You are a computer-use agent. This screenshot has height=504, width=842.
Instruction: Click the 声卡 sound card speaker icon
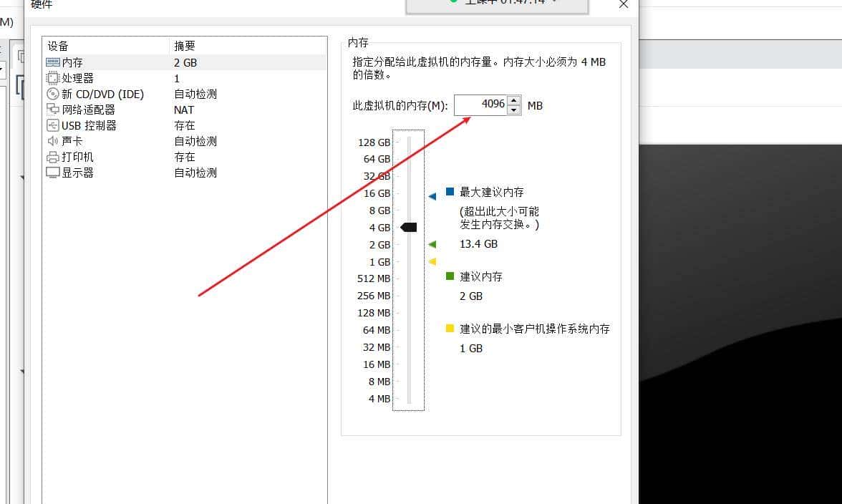point(53,141)
